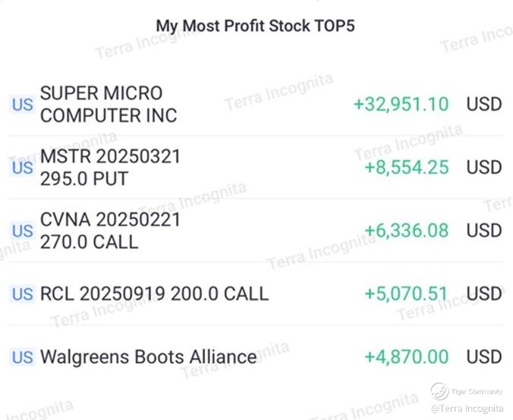The height and width of the screenshot is (420, 513).
Task: Click the US badge beside Super Micro Computer
Action: point(22,105)
